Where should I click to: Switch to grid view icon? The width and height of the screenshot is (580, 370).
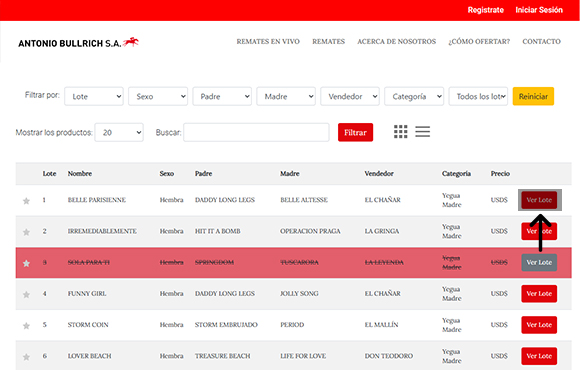click(x=401, y=132)
